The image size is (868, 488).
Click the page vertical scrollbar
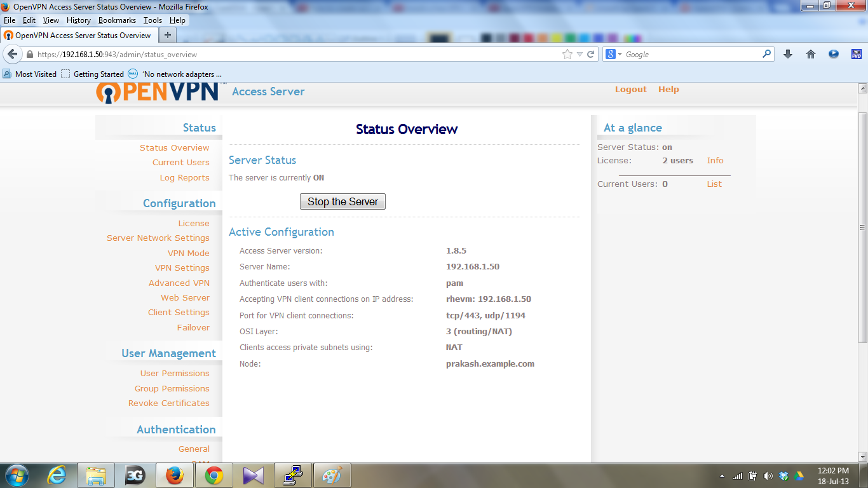(862, 227)
